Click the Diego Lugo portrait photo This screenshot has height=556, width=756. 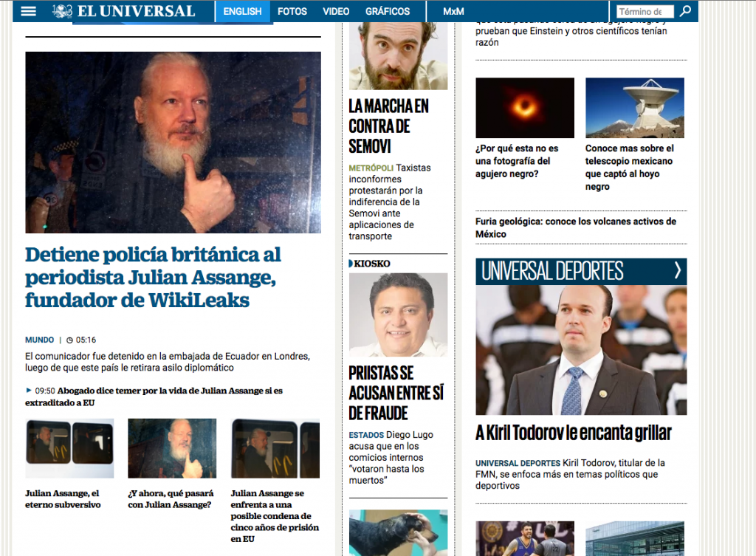(x=398, y=315)
